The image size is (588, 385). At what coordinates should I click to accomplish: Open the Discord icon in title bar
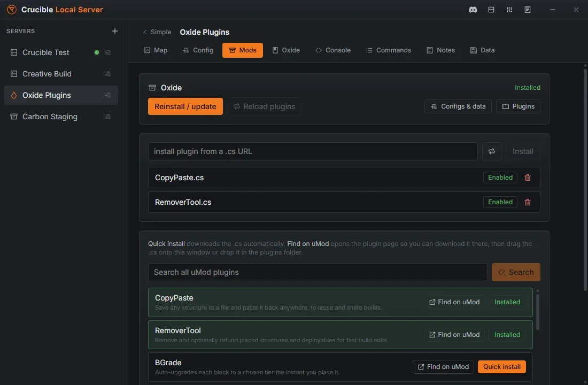coord(473,10)
